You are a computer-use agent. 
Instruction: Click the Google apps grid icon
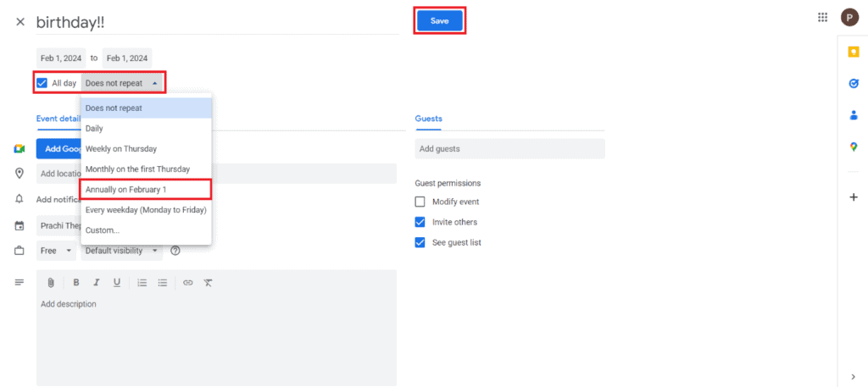(x=822, y=18)
